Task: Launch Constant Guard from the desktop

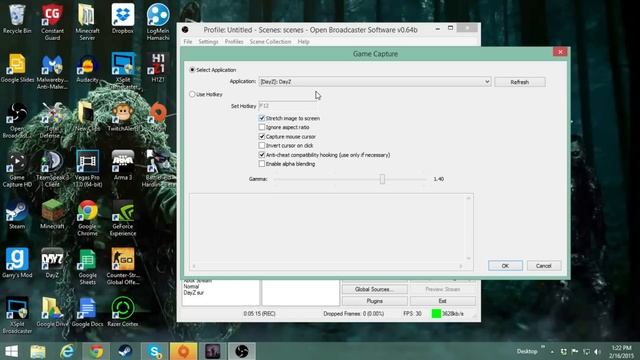Action: [x=52, y=22]
